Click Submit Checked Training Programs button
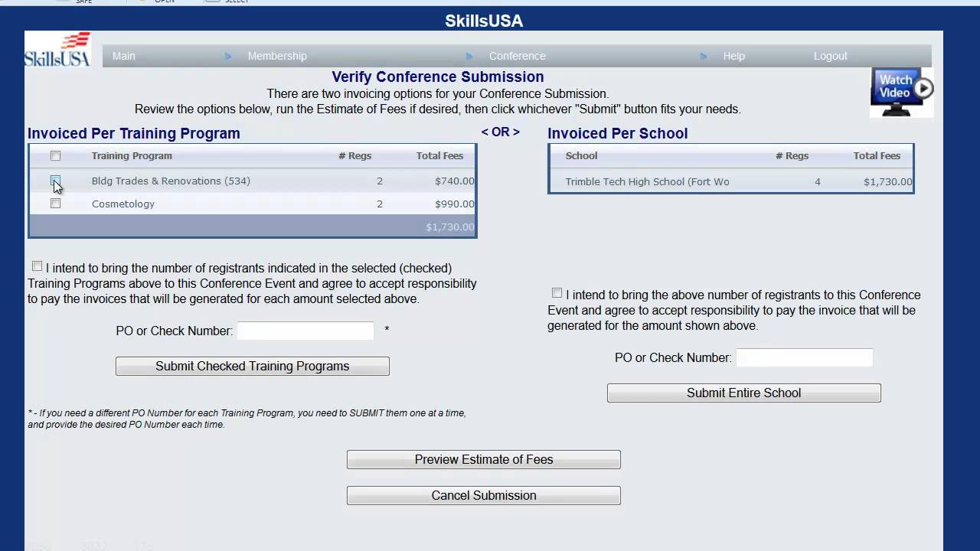 coord(253,366)
